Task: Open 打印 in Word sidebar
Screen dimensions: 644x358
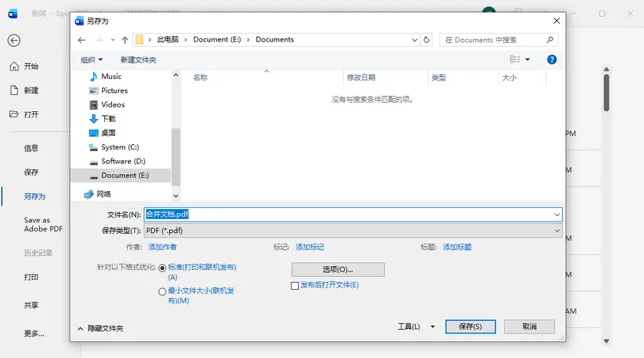Action: (x=31, y=277)
